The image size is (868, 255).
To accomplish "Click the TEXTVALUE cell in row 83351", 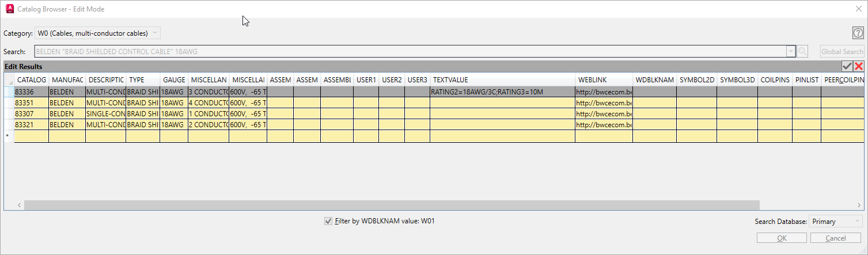I will click(502, 102).
